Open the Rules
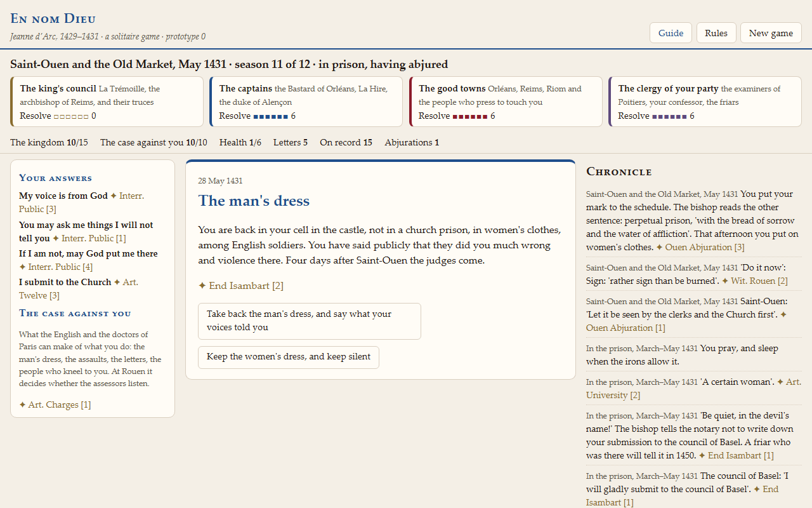812x508 pixels. coord(716,33)
